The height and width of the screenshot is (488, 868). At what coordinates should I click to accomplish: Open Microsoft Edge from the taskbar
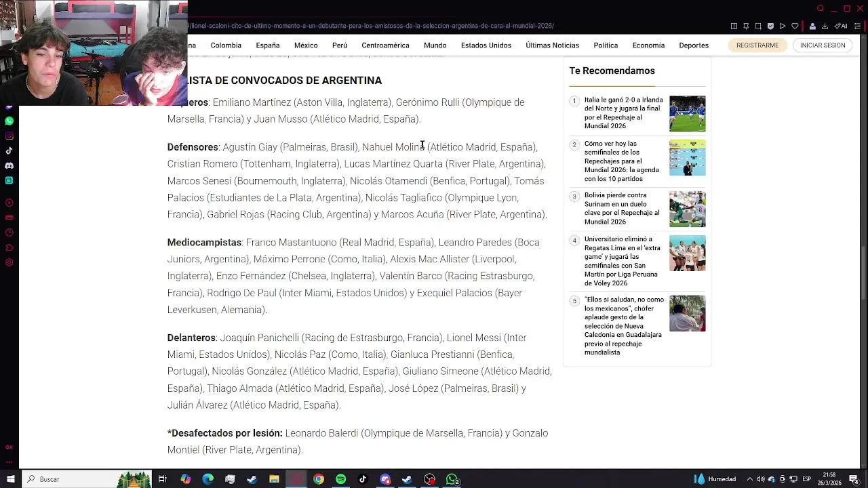pos(208,479)
